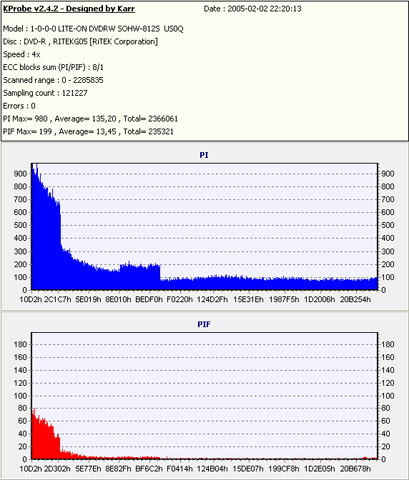Click PI graph x-axis label F0220h
The image size is (409, 480).
179,299
